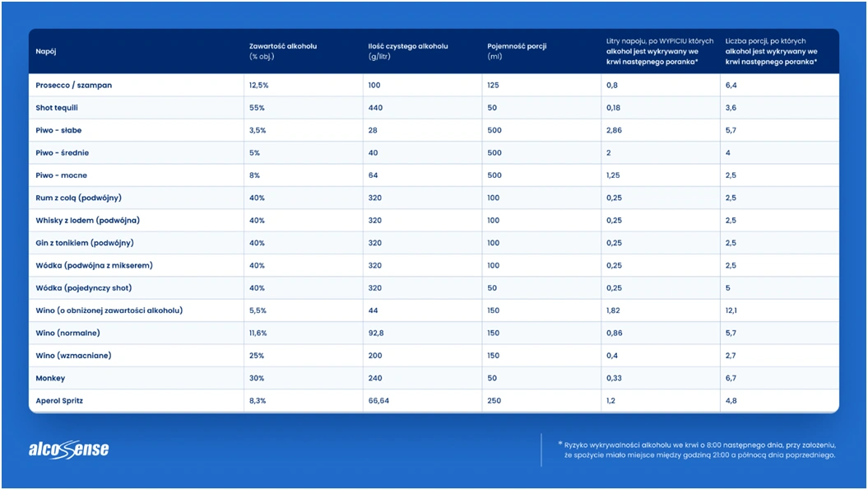Click the Shot tequili row label
This screenshot has width=868, height=490.
57,108
